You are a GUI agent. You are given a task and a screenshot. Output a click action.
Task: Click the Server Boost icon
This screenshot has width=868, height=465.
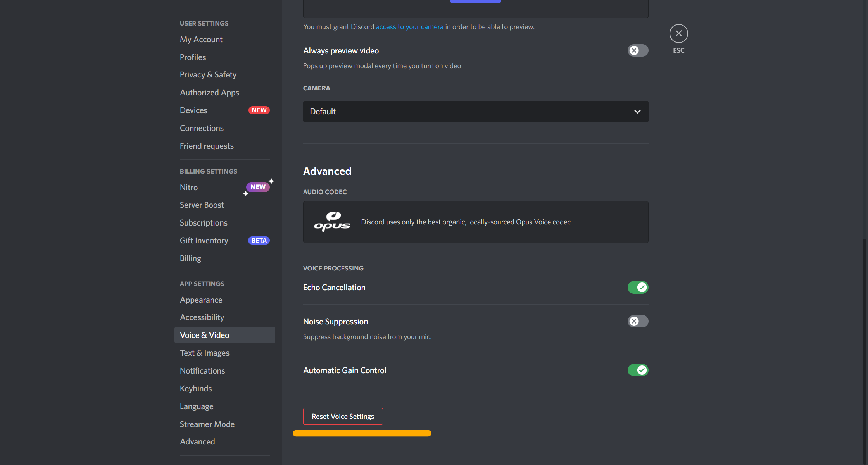point(202,204)
